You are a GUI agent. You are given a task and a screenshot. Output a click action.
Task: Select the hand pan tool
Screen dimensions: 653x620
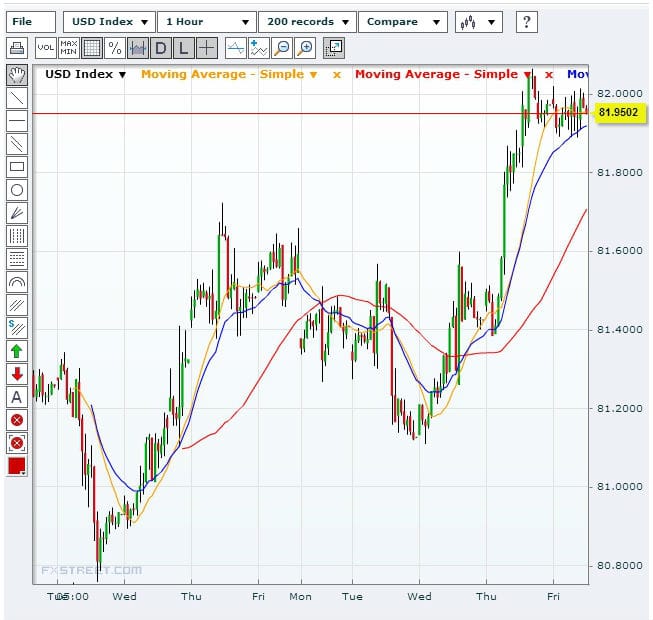[x=17, y=75]
